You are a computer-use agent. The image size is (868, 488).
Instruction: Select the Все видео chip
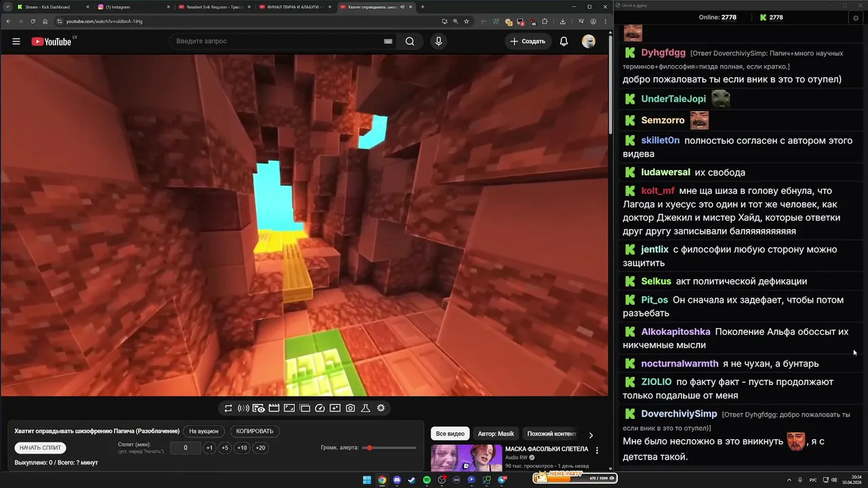450,434
